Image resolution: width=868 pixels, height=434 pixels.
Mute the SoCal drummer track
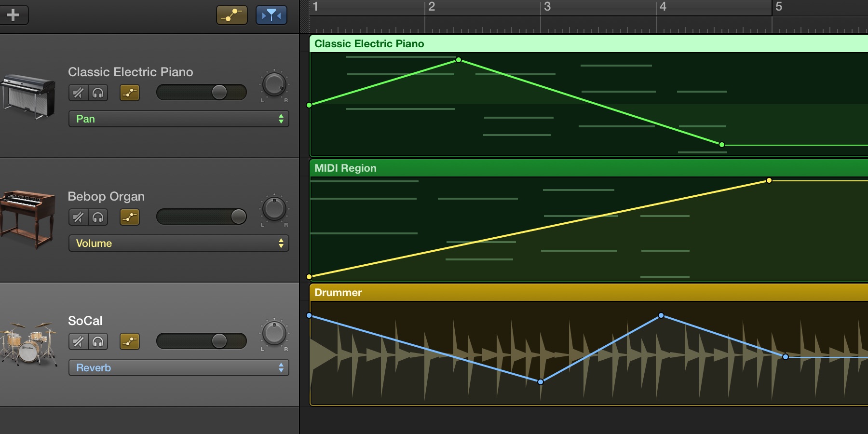[78, 341]
